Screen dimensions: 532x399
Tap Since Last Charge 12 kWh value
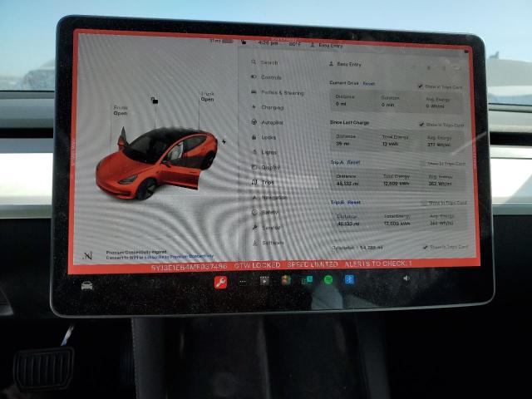390,144
